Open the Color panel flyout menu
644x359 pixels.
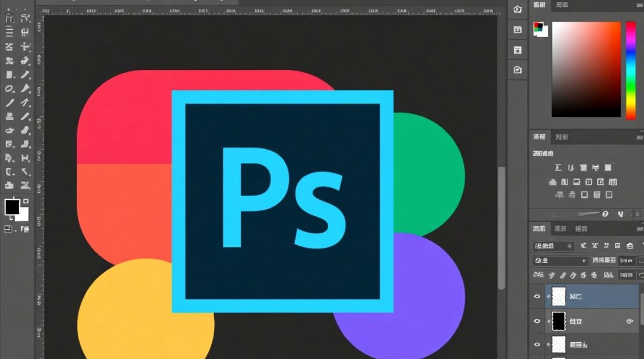(640, 5)
